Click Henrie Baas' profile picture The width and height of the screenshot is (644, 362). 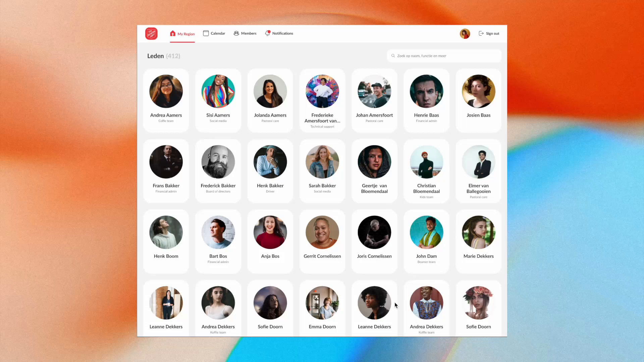point(426,91)
